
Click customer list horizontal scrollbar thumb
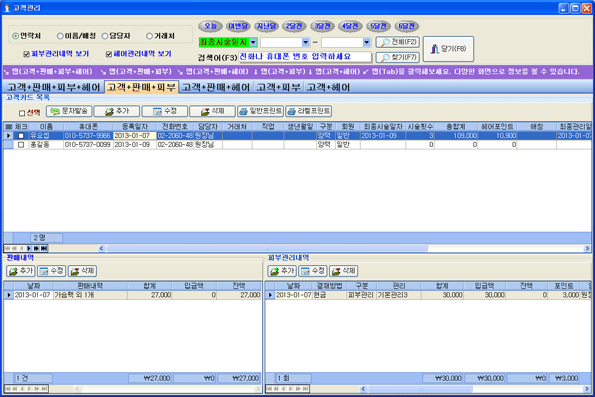(267, 248)
